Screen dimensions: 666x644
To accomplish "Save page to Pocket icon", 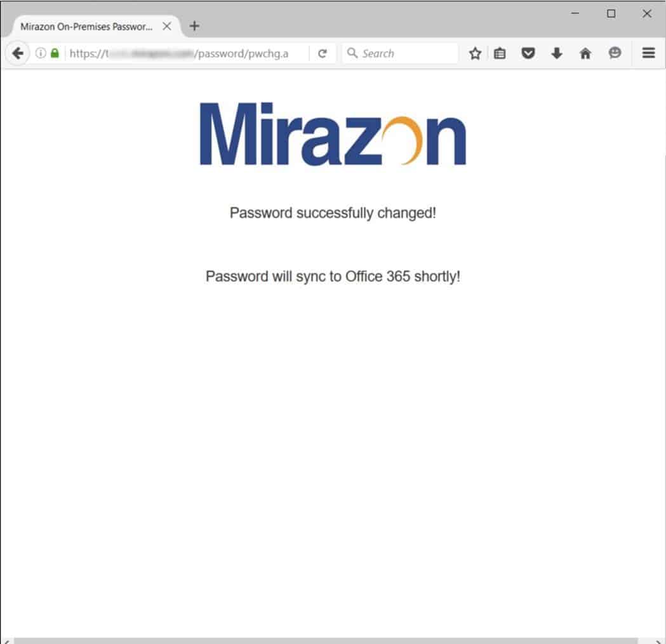I will (528, 53).
